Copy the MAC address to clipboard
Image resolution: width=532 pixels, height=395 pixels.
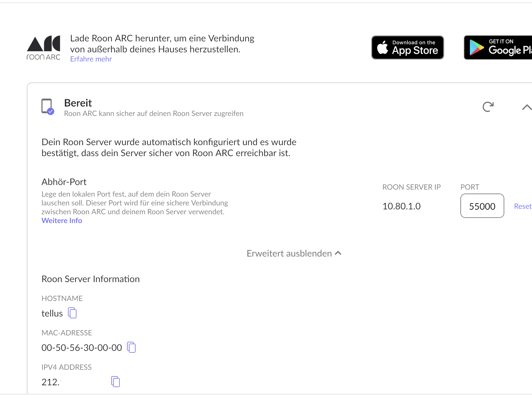point(131,347)
